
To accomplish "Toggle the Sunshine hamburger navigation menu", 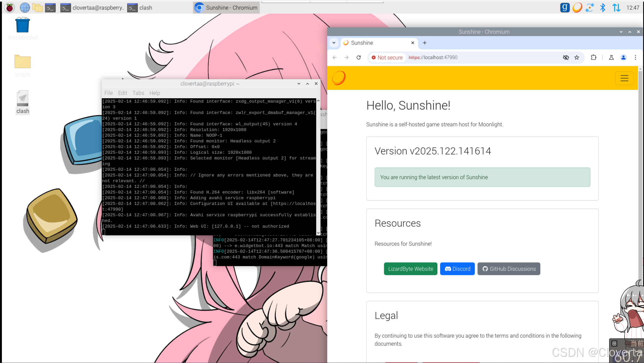I will tap(624, 78).
